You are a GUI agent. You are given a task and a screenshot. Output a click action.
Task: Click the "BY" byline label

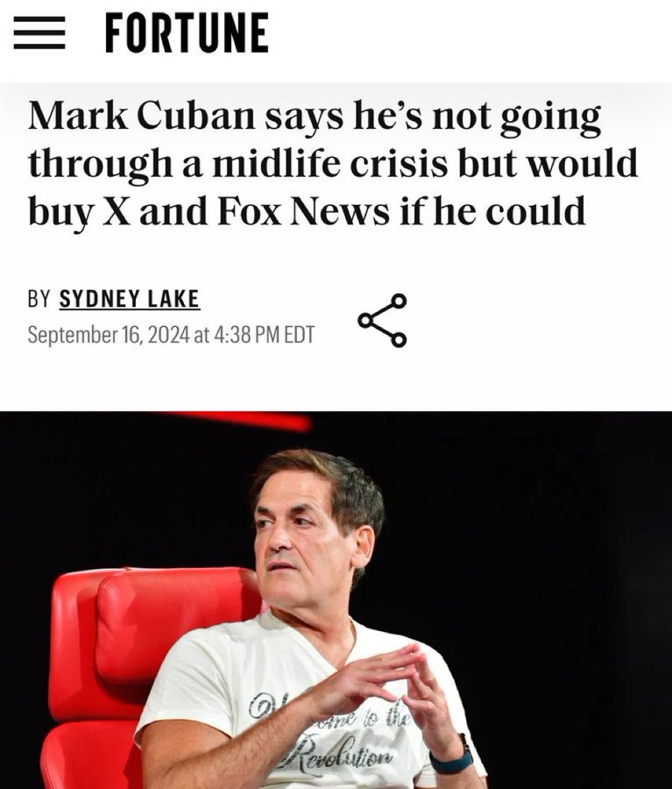pos(39,299)
